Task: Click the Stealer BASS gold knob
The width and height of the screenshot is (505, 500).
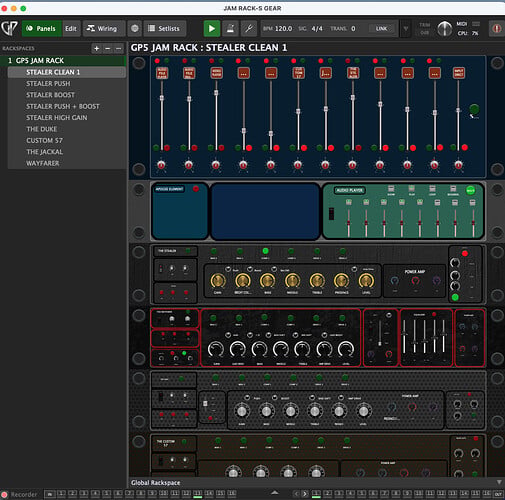Action: [x=267, y=281]
